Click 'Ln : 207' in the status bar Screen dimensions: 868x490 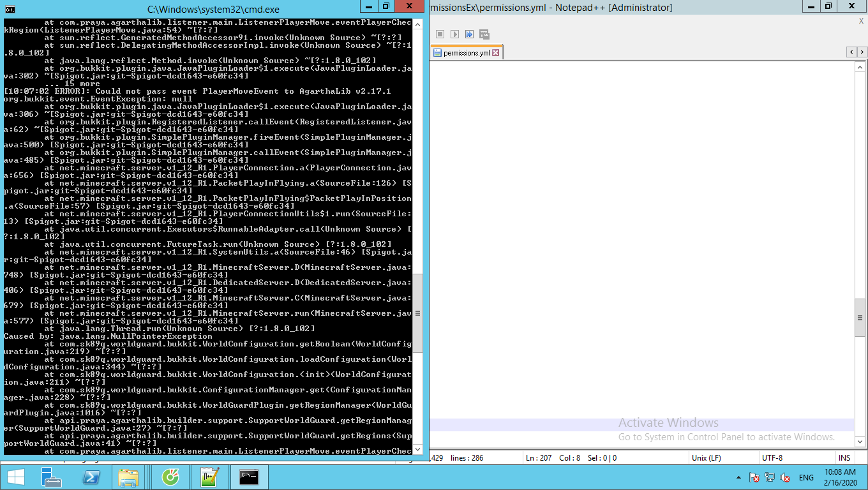click(x=539, y=457)
